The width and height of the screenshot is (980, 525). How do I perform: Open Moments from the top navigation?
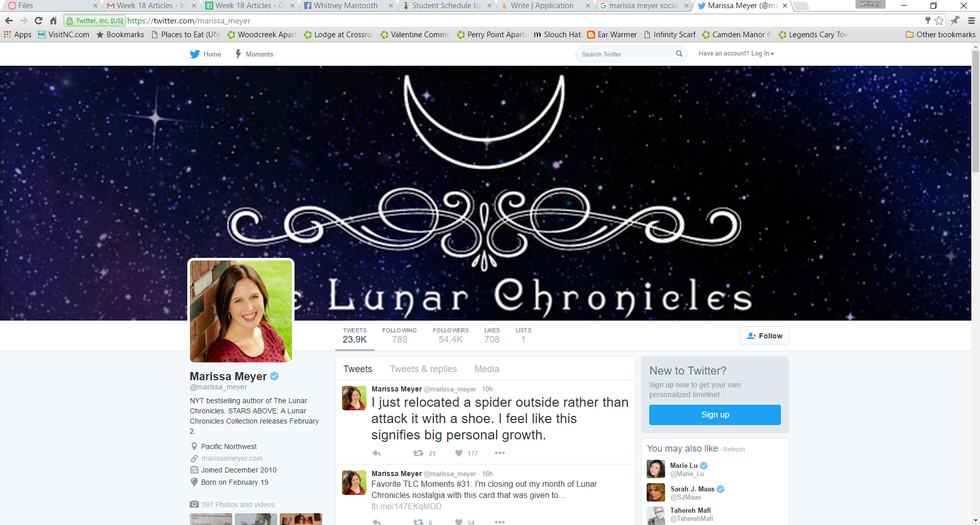254,54
